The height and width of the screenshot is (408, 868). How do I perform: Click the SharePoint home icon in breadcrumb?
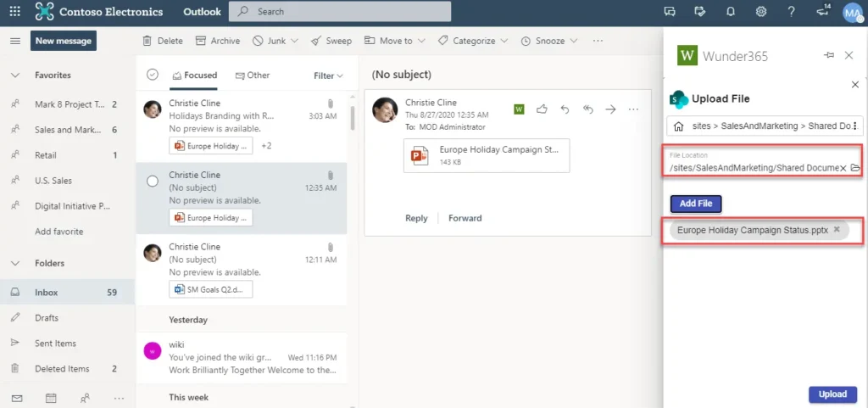click(x=678, y=126)
